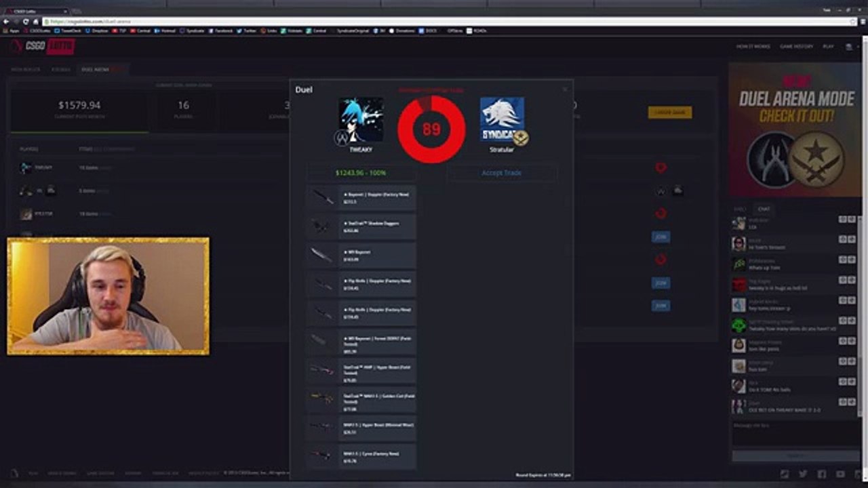This screenshot has width=868, height=488.
Task: Open the Hotmail bookmark
Action: click(165, 30)
